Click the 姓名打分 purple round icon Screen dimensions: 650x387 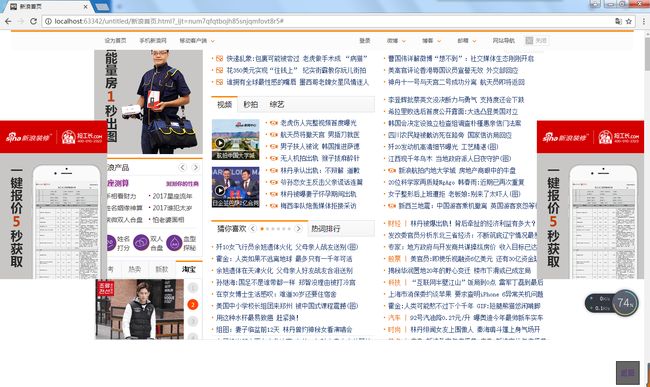111,243
